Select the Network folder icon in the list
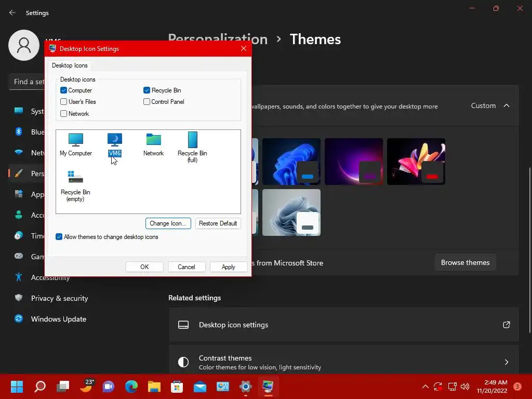Image resolution: width=532 pixels, height=399 pixels. click(153, 144)
